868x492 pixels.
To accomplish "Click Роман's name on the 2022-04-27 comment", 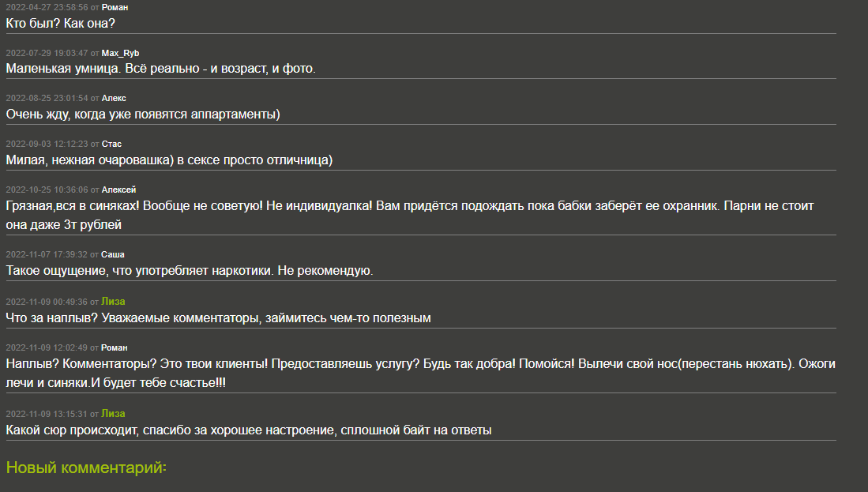I will (115, 7).
